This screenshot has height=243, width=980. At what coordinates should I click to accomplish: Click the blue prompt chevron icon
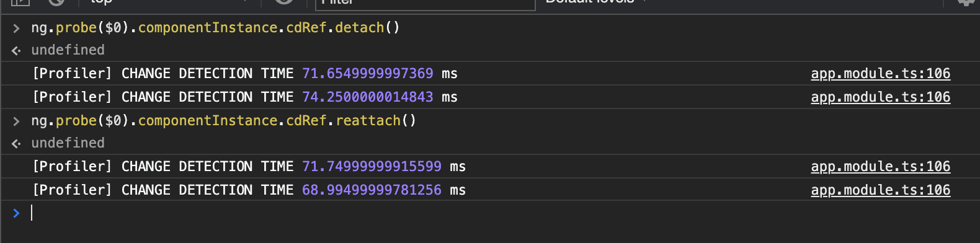point(17,213)
